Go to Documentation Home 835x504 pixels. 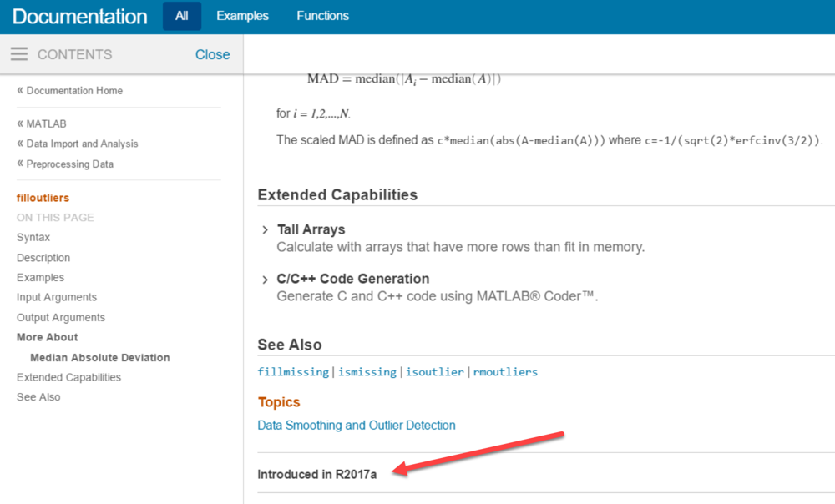click(x=73, y=91)
